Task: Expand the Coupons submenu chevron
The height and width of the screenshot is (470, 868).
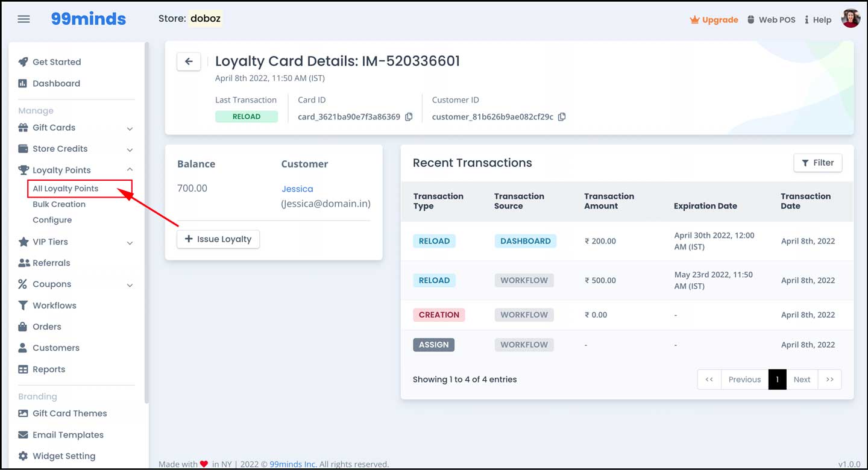Action: pos(130,284)
